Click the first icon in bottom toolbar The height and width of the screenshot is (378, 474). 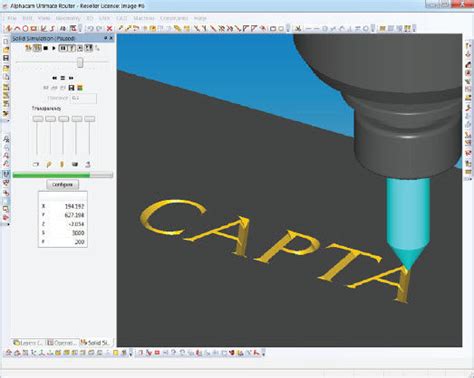click(x=9, y=353)
